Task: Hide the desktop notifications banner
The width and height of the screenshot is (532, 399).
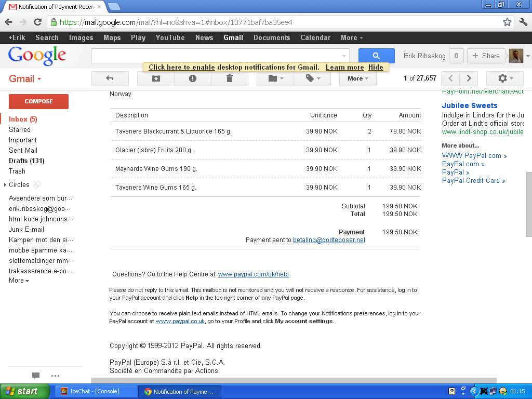Action: click(376, 67)
